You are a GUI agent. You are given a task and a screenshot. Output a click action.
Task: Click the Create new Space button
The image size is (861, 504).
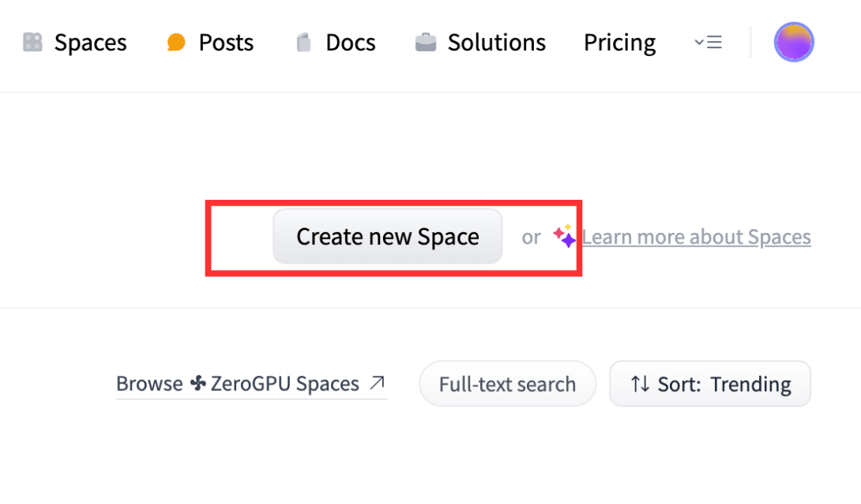388,236
